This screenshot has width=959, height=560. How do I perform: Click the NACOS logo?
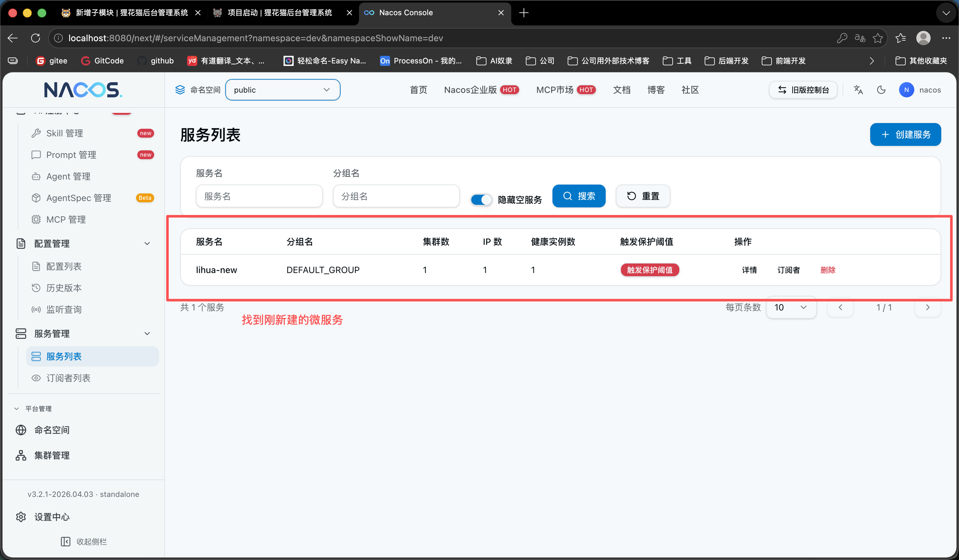point(83,90)
